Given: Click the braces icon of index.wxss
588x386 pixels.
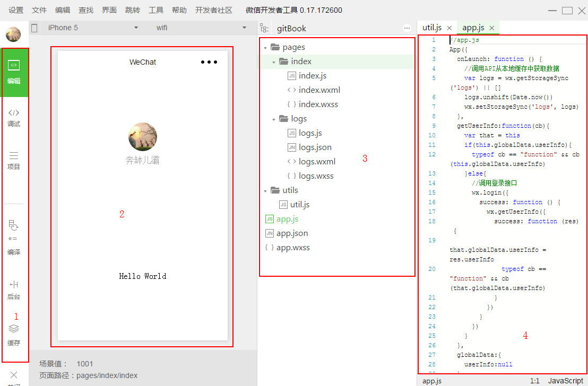Looking at the screenshot, I should pos(292,104).
